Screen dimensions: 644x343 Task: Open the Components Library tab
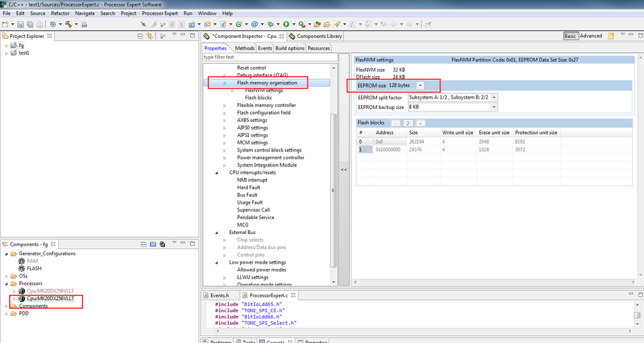[315, 36]
